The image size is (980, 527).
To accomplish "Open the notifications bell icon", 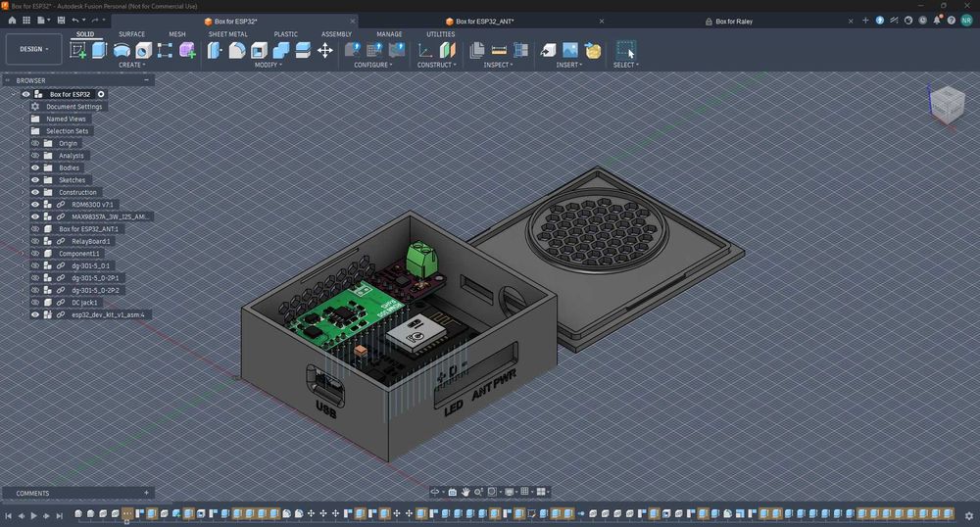I will [937, 21].
